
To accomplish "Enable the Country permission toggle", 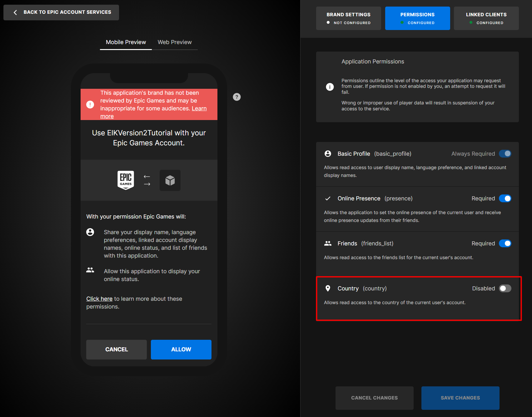I will 505,289.
